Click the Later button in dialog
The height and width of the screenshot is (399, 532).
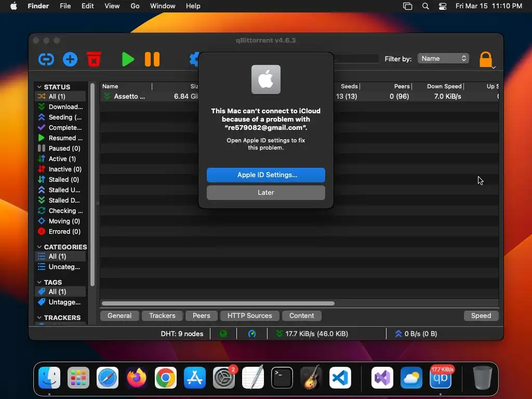[266, 193]
